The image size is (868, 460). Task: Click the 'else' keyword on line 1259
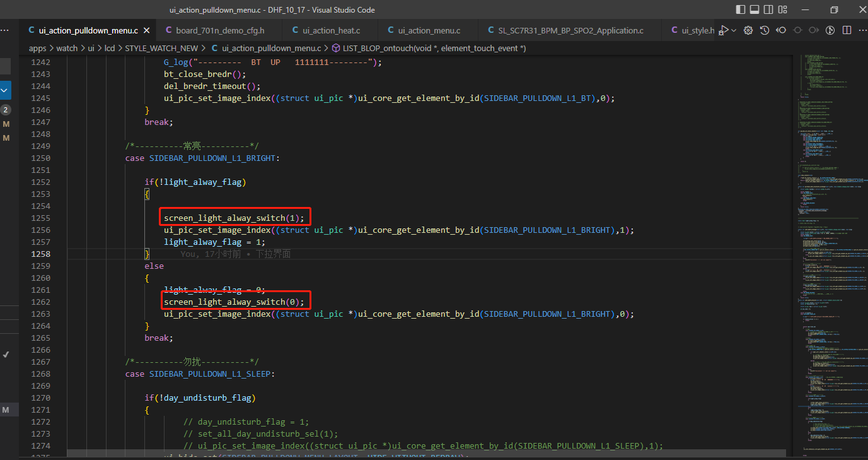pyautogui.click(x=154, y=266)
